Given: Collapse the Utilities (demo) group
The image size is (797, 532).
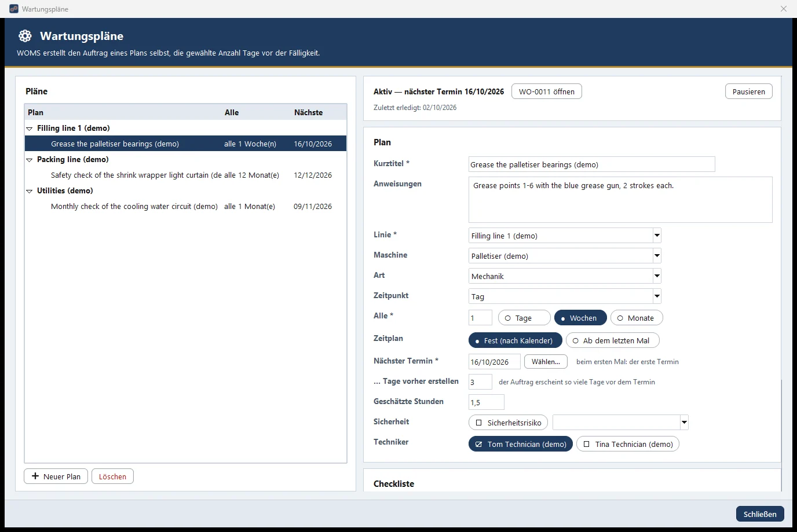Looking at the screenshot, I should coord(30,191).
